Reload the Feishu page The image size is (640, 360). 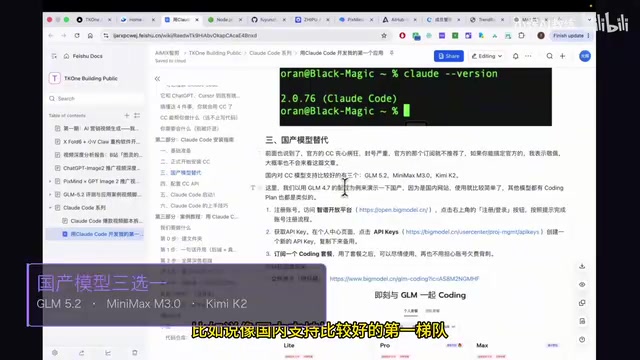pyautogui.click(x=77, y=36)
